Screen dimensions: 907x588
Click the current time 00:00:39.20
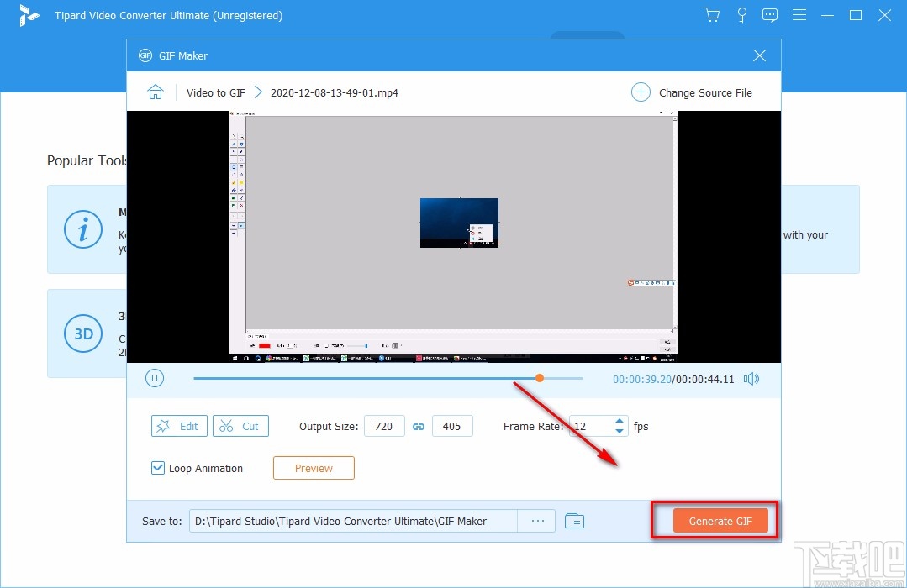tap(642, 380)
